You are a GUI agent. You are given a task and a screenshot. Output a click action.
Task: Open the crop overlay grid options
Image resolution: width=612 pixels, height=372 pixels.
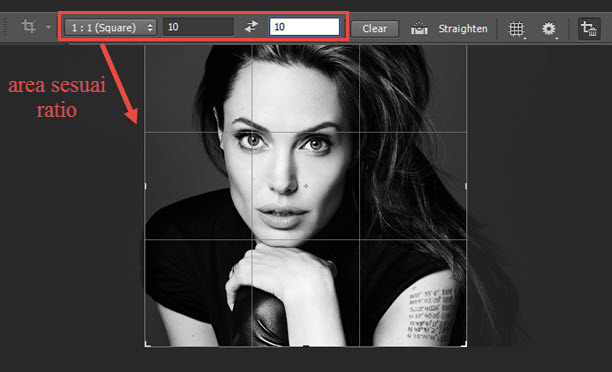click(516, 28)
